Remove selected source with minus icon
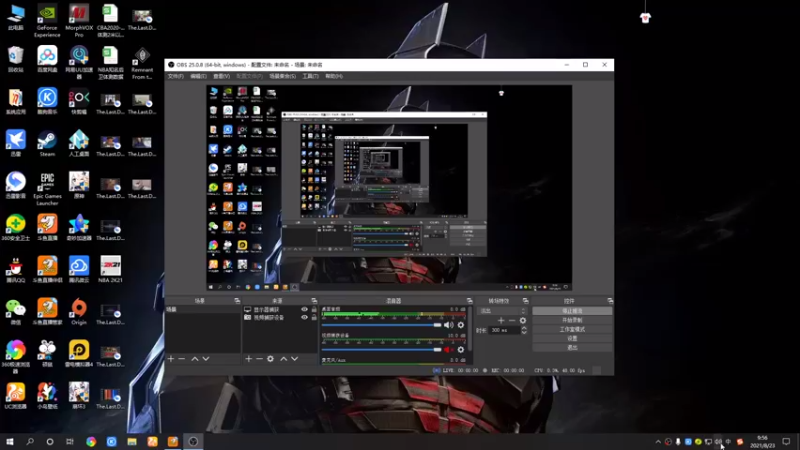Viewport: 800px width, 450px height. coord(259,359)
